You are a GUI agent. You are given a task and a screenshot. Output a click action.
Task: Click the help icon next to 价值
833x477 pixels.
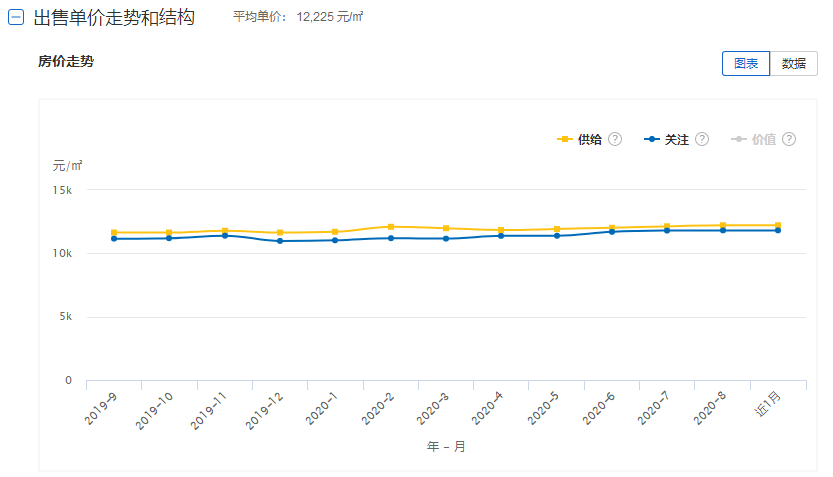pyautogui.click(x=789, y=139)
